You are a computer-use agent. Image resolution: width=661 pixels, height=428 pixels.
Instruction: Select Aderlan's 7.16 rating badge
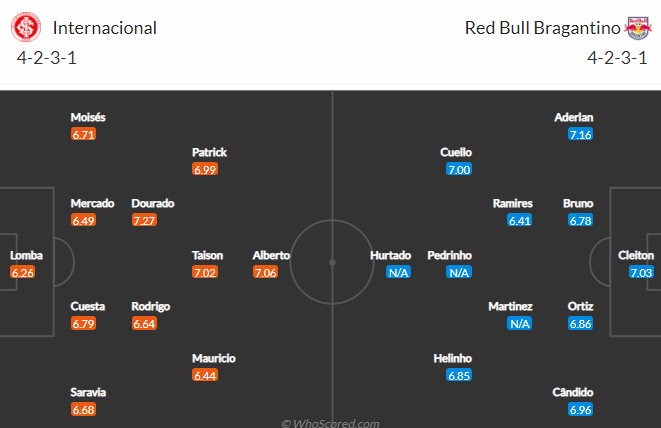point(580,135)
